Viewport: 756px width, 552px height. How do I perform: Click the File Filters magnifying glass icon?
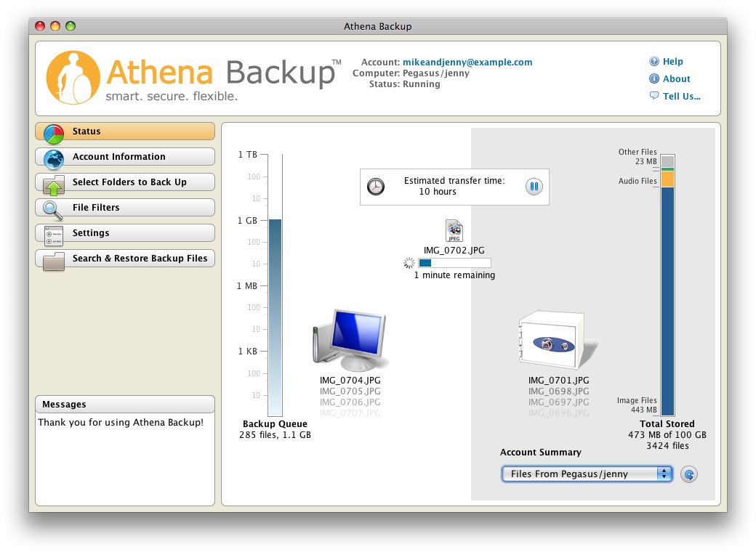(x=52, y=211)
